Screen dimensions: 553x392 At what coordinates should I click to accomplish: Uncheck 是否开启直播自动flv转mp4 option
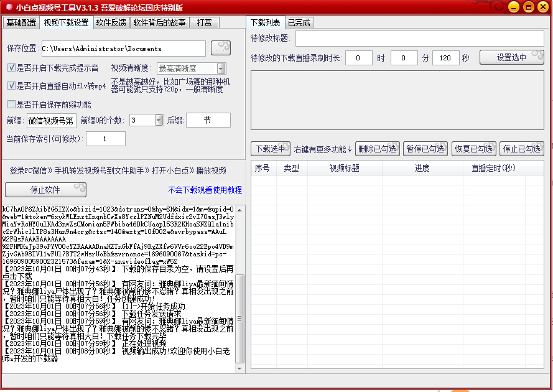coord(11,86)
